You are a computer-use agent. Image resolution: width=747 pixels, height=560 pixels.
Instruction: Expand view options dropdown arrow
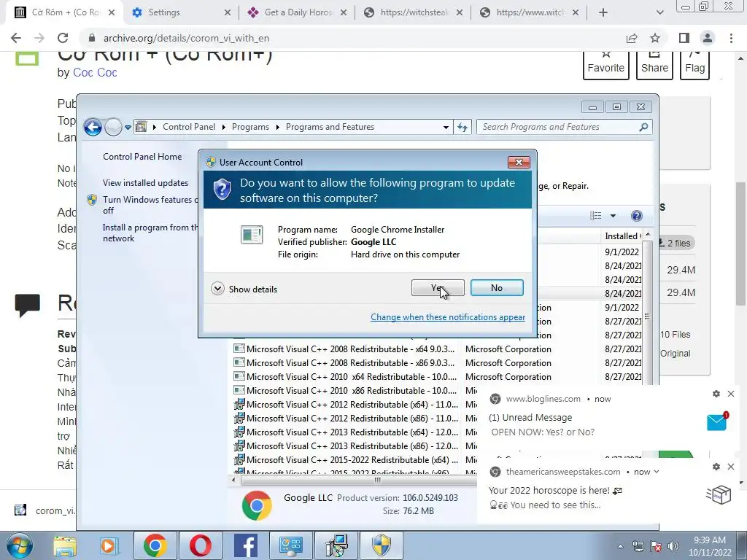click(x=613, y=216)
